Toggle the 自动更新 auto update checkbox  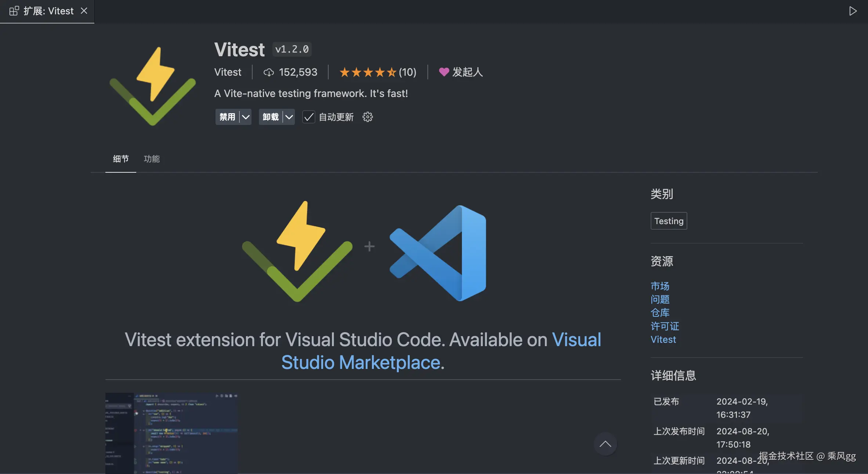[x=308, y=117]
